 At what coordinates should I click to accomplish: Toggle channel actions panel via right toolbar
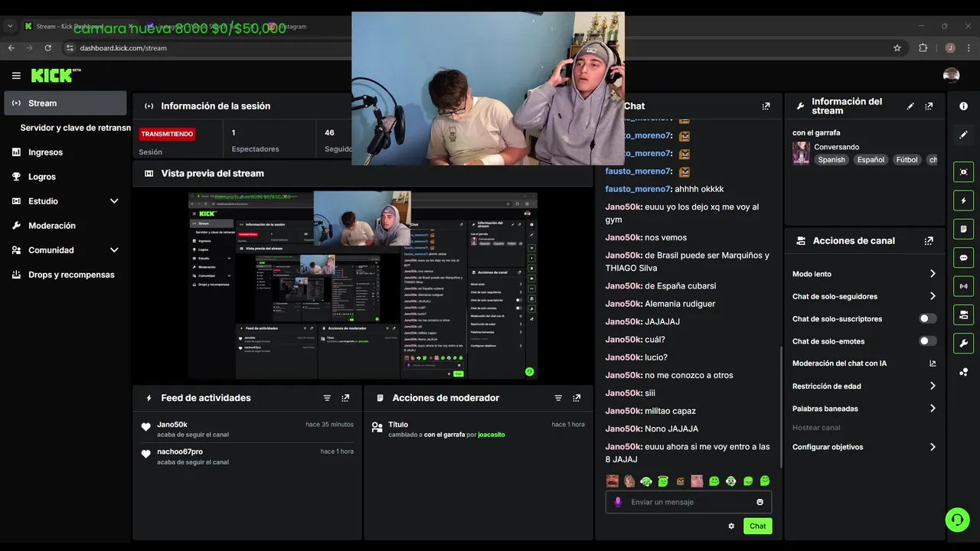[963, 315]
